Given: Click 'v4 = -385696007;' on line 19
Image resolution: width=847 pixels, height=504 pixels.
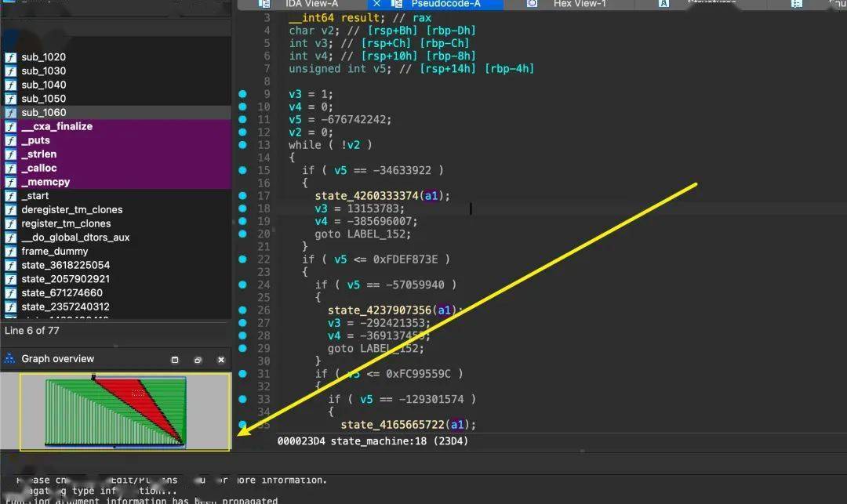Looking at the screenshot, I should click(x=365, y=221).
